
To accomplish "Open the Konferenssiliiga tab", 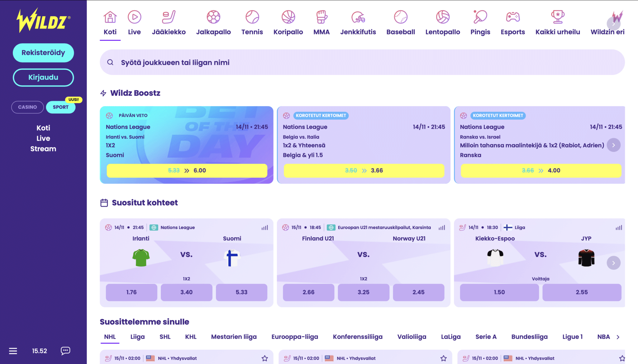I will [358, 337].
